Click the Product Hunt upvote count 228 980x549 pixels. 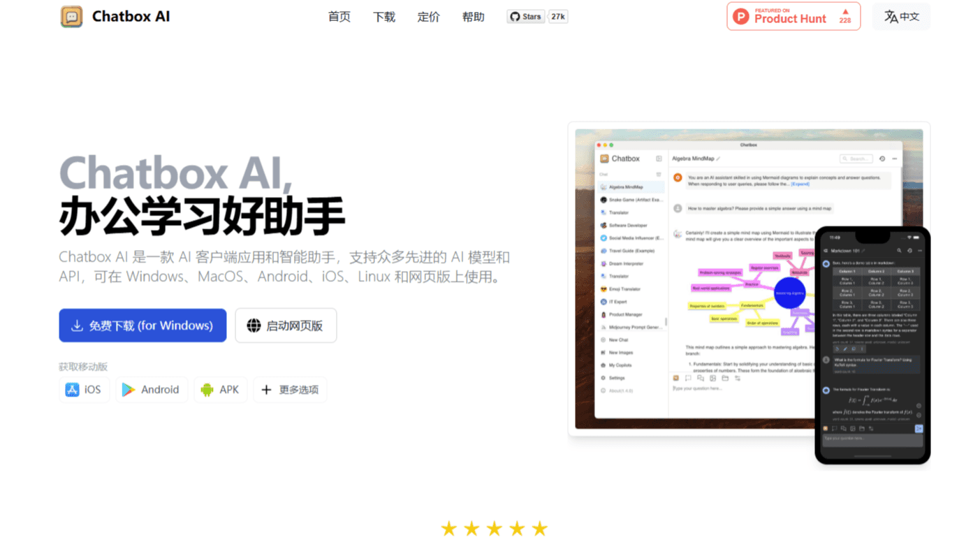click(x=845, y=20)
